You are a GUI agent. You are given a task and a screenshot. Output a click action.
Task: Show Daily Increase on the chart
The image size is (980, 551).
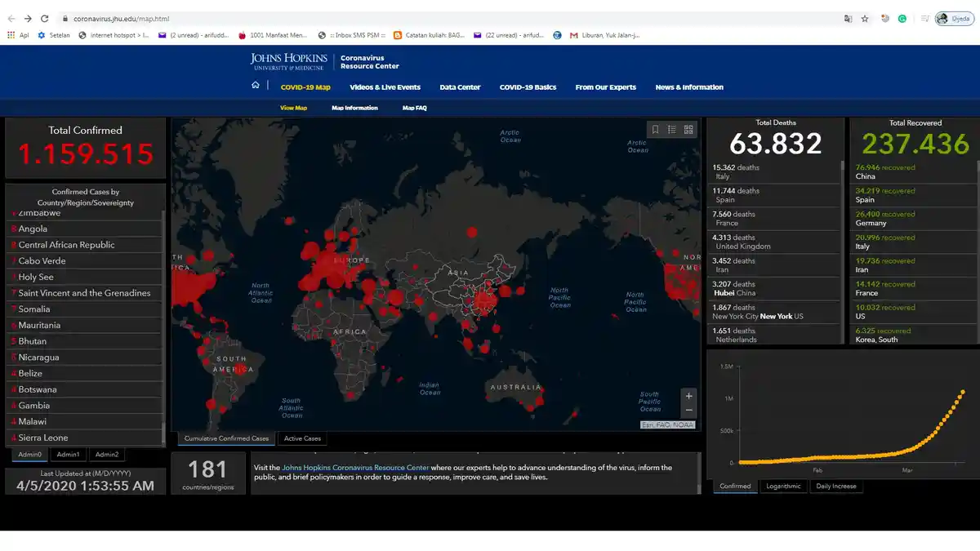[836, 486]
